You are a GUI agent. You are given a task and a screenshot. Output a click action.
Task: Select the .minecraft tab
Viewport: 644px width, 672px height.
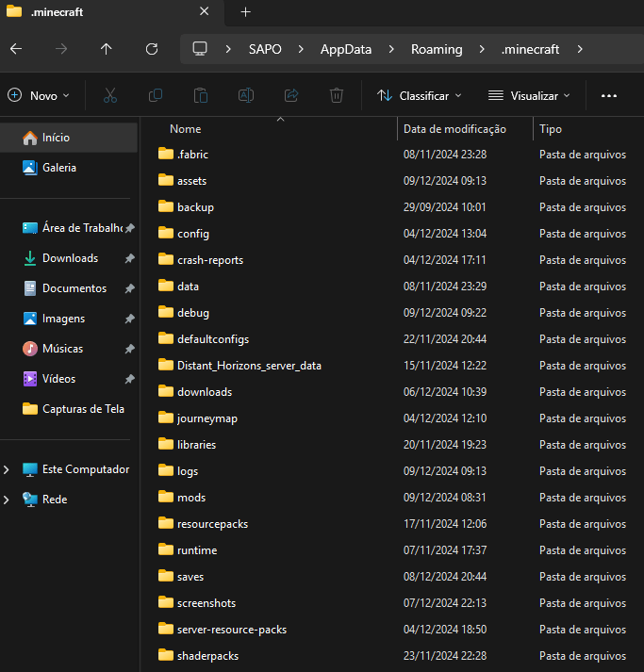[x=109, y=12]
